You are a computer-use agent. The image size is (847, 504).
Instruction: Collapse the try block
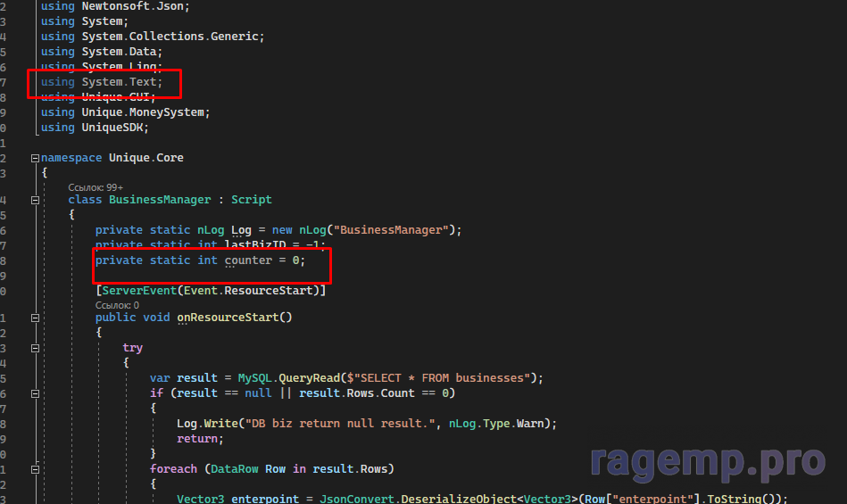pyautogui.click(x=35, y=348)
